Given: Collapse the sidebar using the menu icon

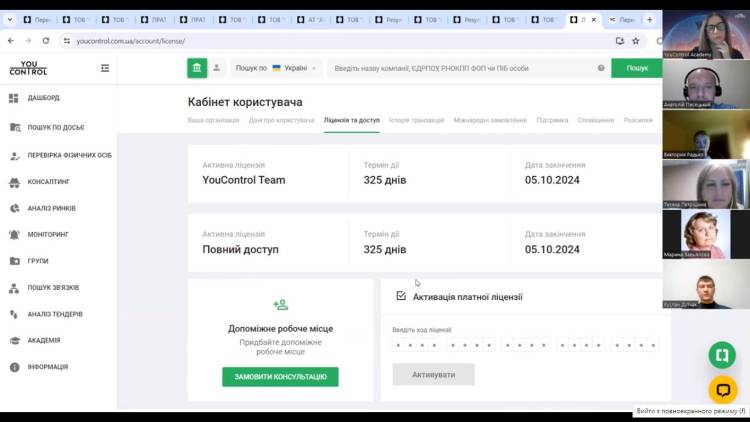Looking at the screenshot, I should (105, 68).
